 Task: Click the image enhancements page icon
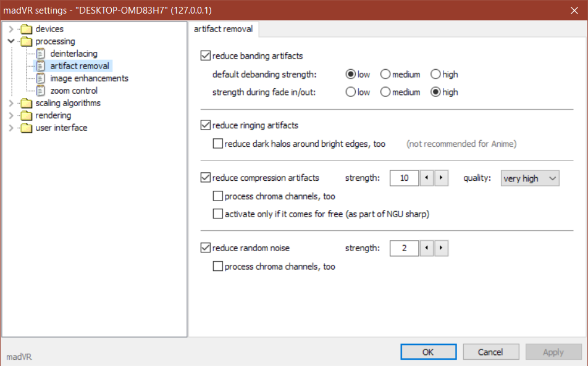pos(40,78)
